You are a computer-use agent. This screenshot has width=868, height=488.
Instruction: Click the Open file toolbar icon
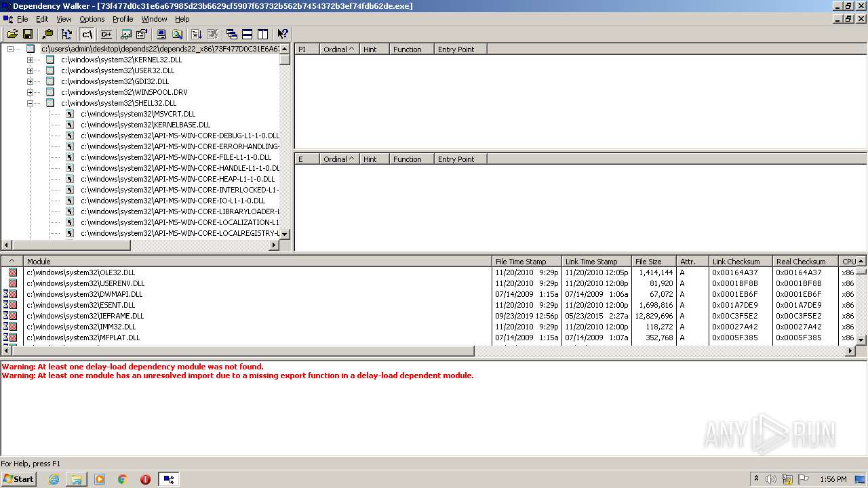click(x=12, y=34)
